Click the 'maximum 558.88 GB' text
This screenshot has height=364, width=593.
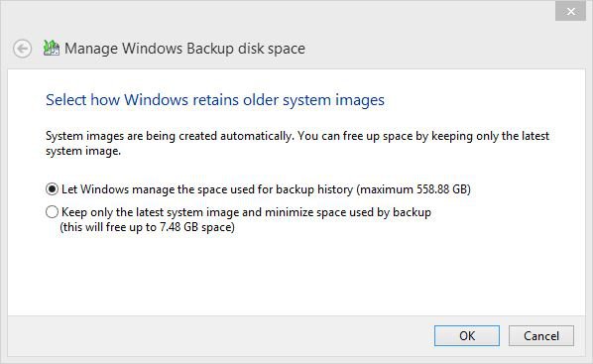[414, 189]
